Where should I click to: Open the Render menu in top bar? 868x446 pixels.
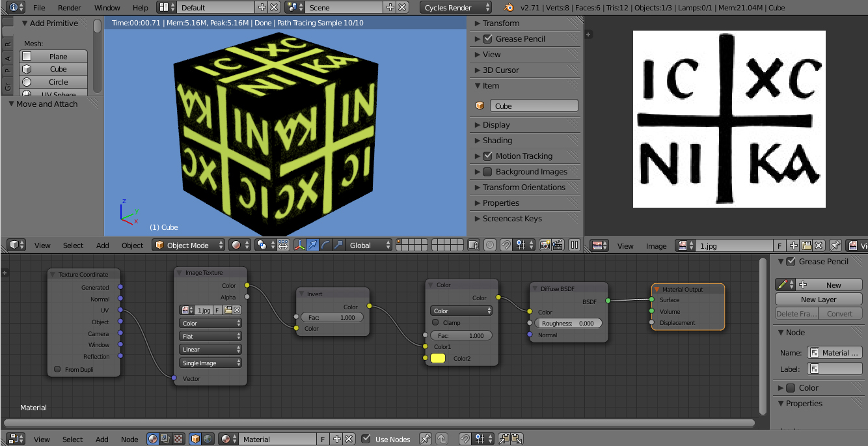tap(70, 8)
